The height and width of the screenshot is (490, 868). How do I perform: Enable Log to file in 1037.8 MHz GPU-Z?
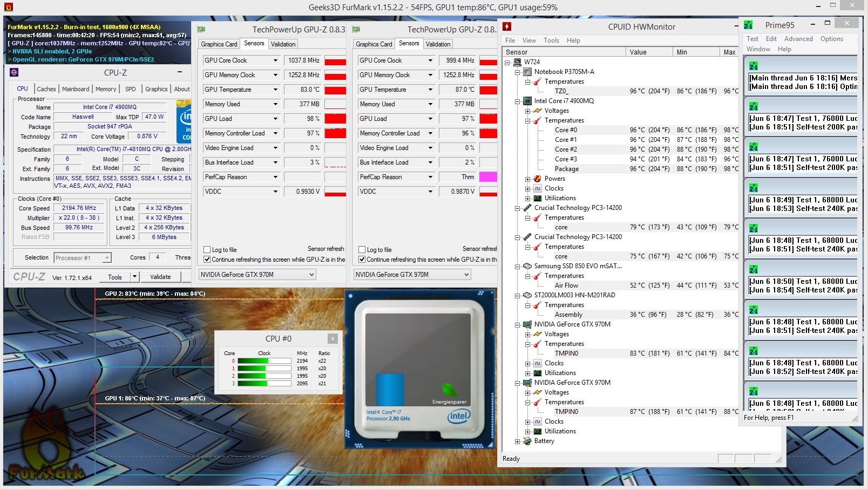click(207, 250)
